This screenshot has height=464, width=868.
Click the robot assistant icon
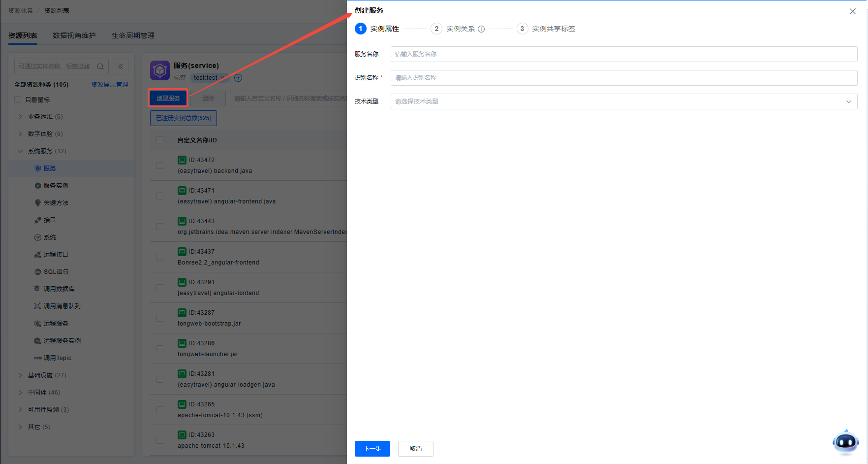(845, 442)
